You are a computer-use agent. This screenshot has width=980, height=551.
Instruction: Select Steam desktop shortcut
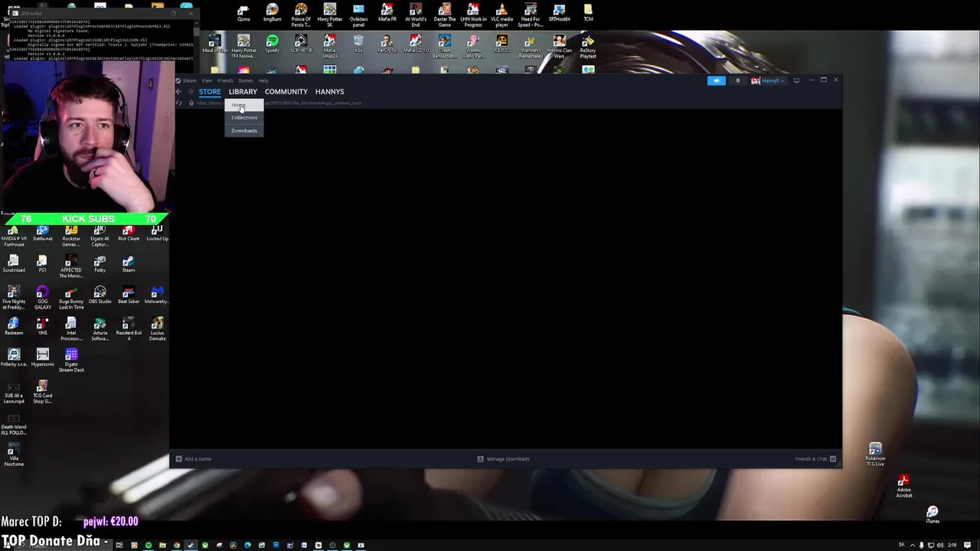click(129, 265)
